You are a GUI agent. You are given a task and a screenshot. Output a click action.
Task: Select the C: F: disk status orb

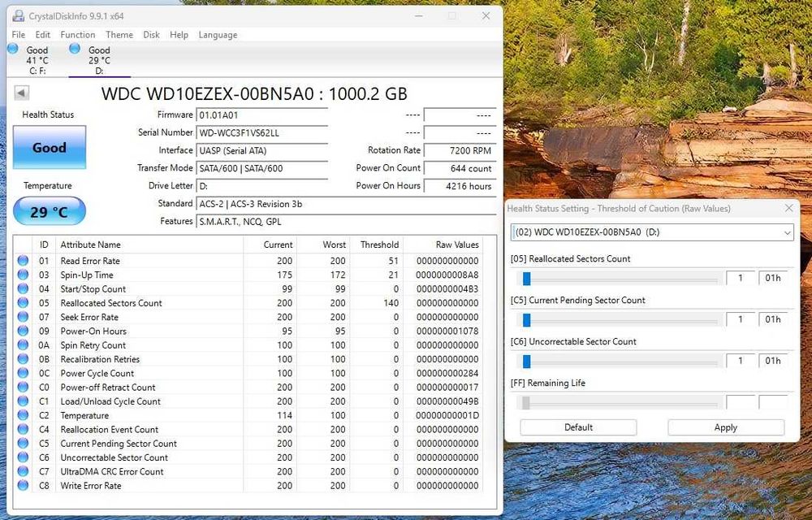click(13, 50)
